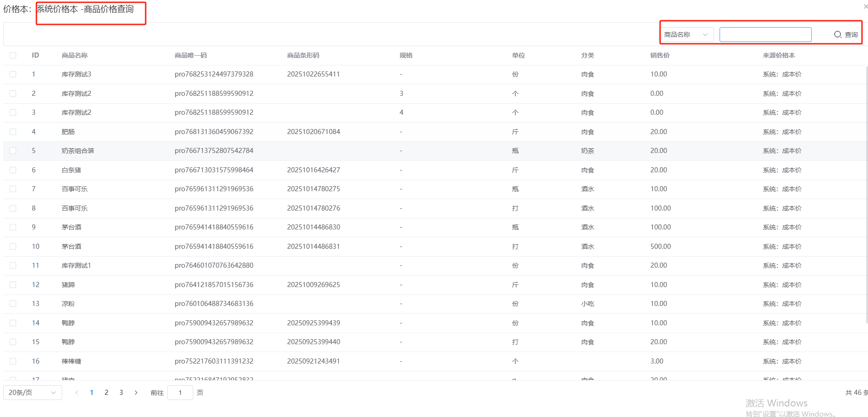Toggle the select-all checkbox in header
Image resolution: width=868 pixels, height=417 pixels.
click(13, 55)
